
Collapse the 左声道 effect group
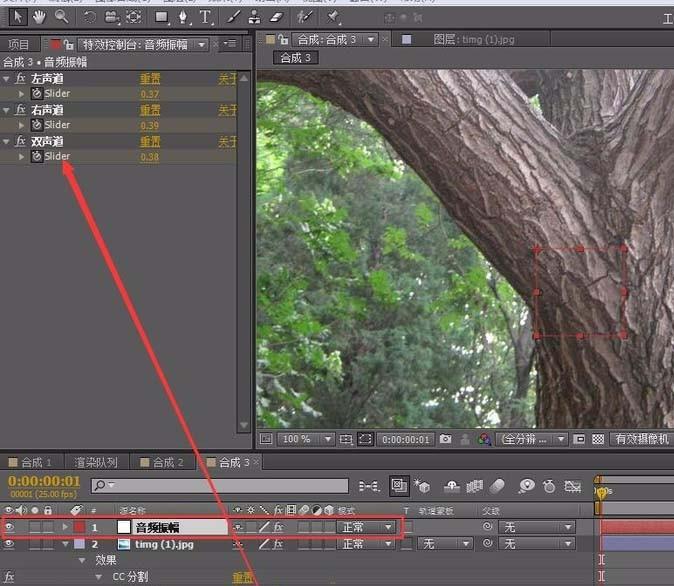[7, 79]
